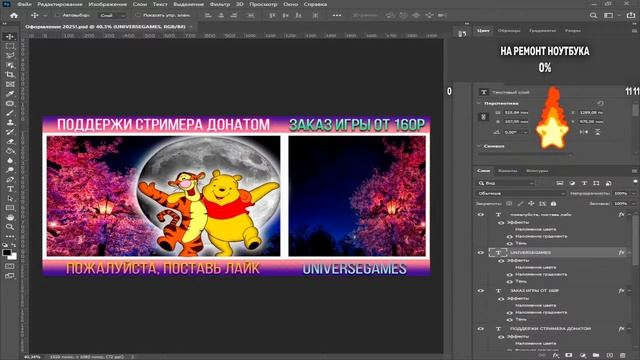Select the Zoom magnifier tool in toolbox
This screenshot has height=360, width=640.
coord(10,227)
